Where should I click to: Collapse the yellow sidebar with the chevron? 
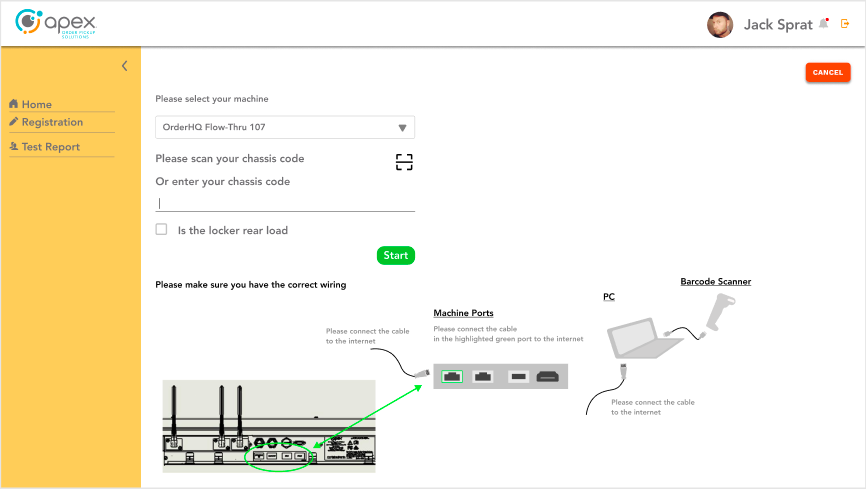click(x=125, y=66)
